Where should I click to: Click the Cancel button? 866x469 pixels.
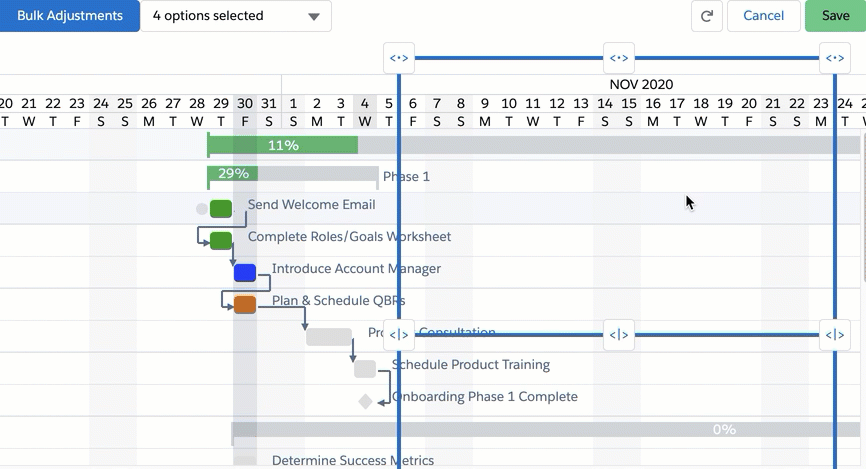(x=763, y=16)
